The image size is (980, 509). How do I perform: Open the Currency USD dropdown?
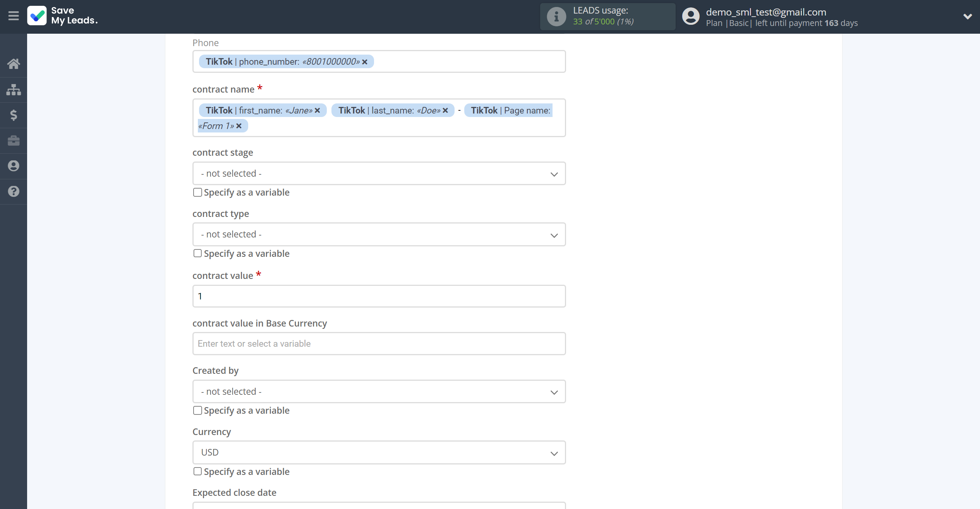pyautogui.click(x=379, y=452)
